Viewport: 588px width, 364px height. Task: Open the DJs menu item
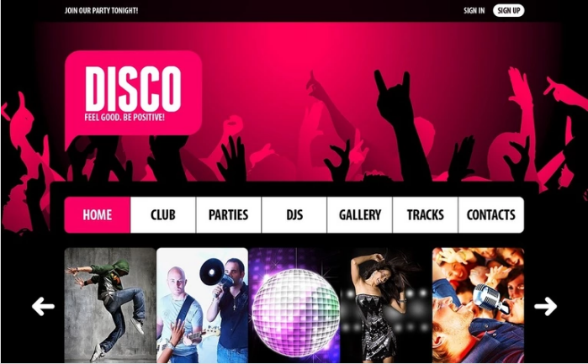point(294,215)
